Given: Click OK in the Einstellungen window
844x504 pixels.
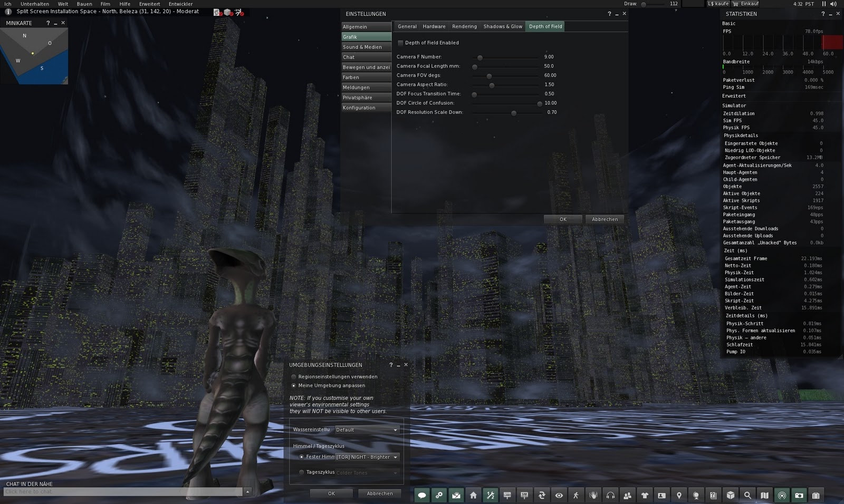Looking at the screenshot, I should [563, 219].
